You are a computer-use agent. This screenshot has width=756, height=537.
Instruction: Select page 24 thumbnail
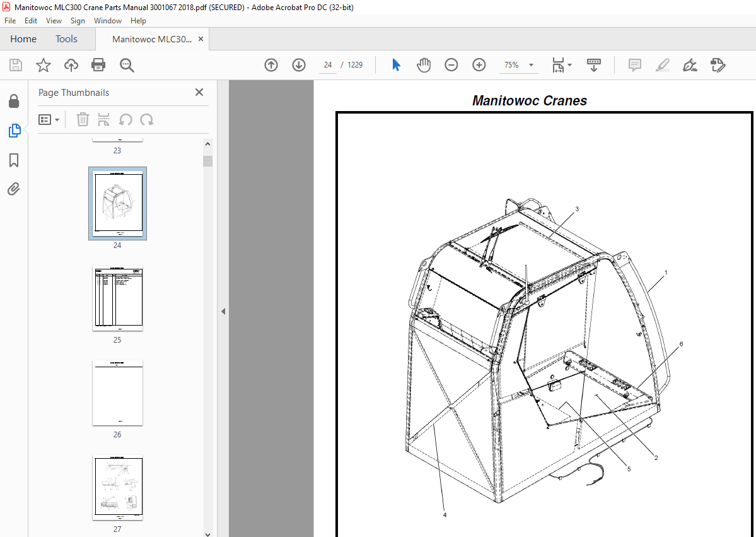118,203
